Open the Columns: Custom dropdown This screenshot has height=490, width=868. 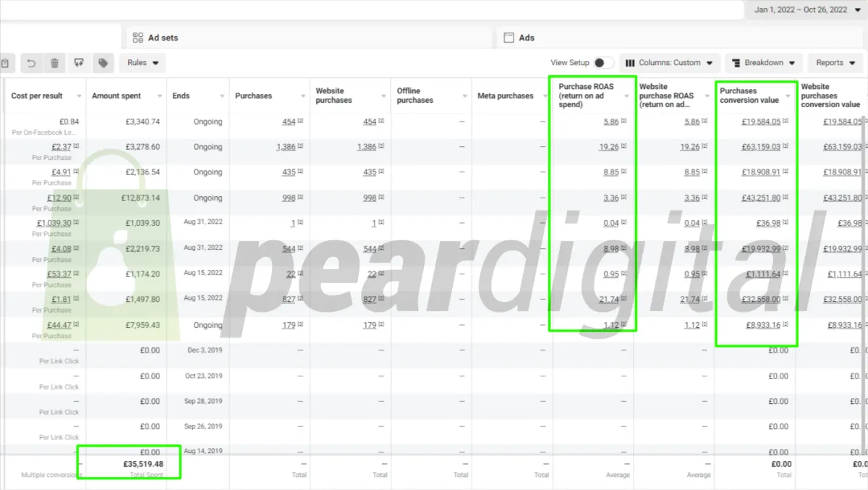pos(671,63)
